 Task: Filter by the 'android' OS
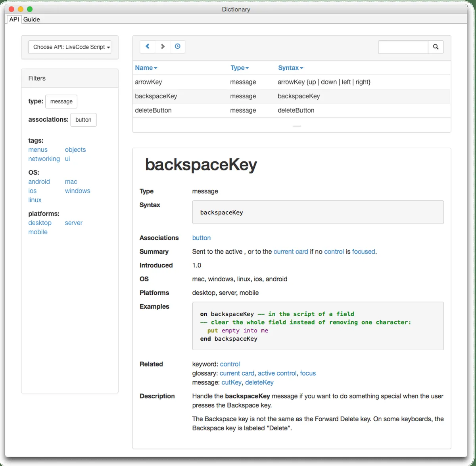pyautogui.click(x=39, y=182)
